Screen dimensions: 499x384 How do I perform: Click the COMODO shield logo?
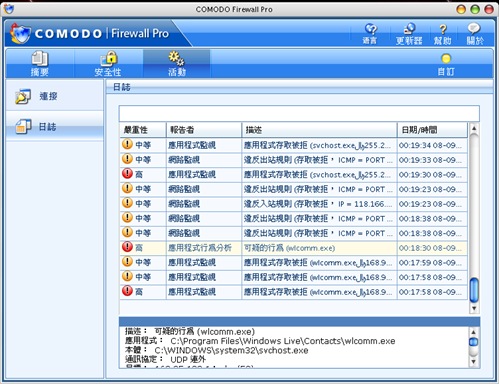(x=20, y=33)
